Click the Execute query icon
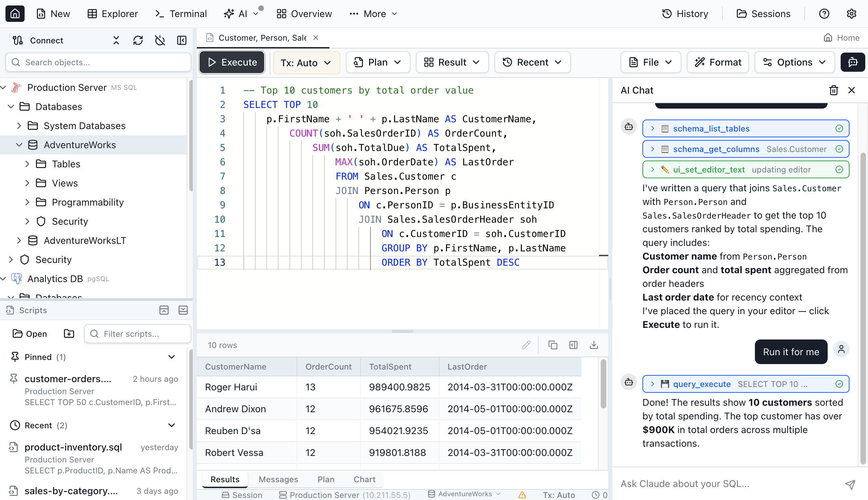 212,62
